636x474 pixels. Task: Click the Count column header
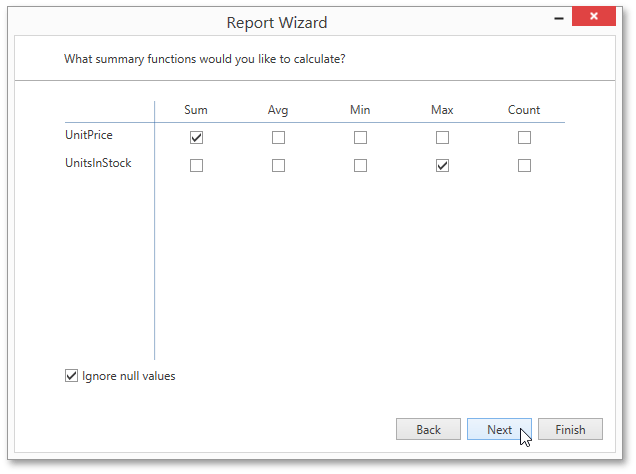point(524,110)
